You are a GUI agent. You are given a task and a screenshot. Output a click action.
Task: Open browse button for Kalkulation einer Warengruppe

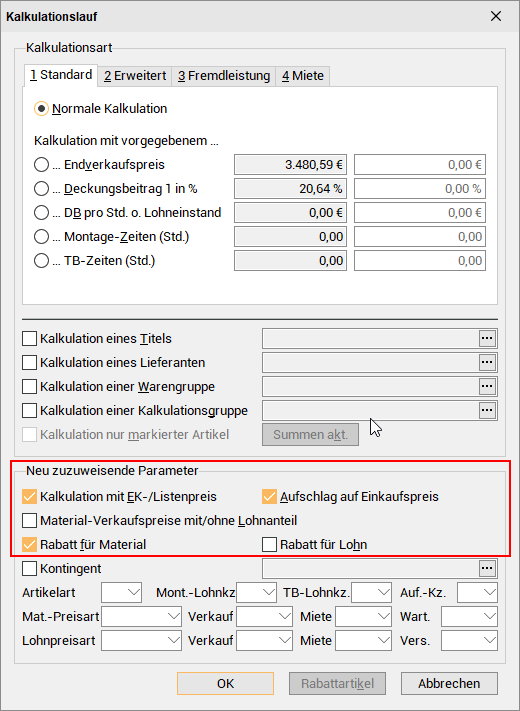[x=487, y=387]
